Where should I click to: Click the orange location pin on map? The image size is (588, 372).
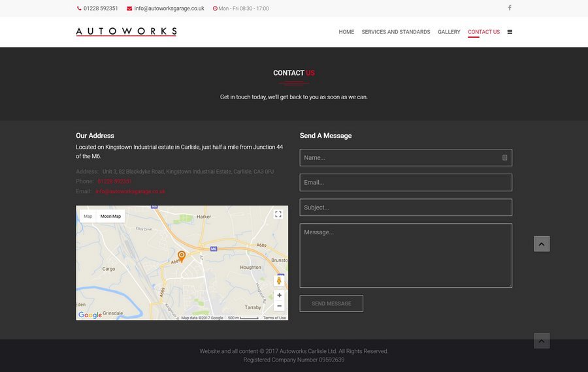[x=182, y=256]
